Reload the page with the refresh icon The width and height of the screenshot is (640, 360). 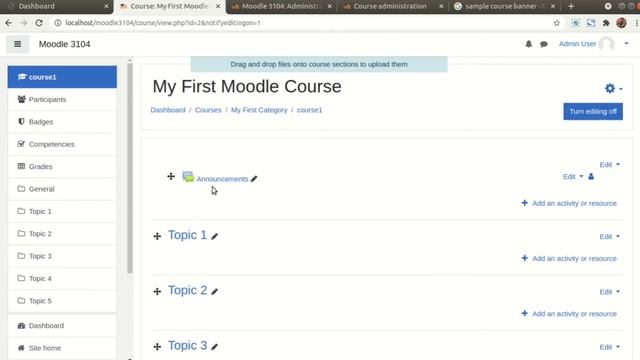pyautogui.click(x=39, y=23)
